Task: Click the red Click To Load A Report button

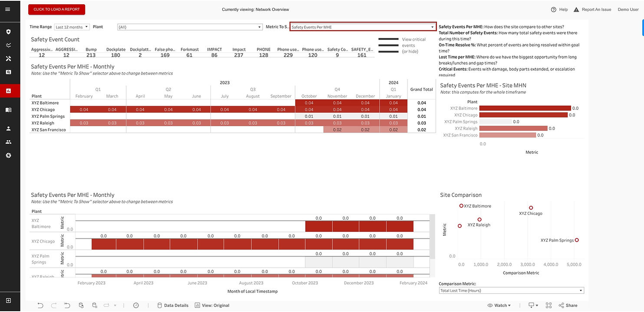Action: click(x=56, y=10)
